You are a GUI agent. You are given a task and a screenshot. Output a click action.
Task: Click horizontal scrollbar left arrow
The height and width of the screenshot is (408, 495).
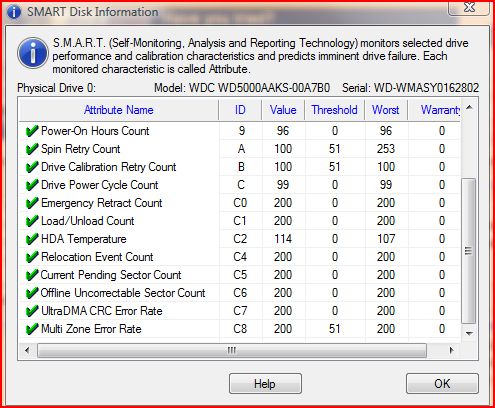coord(27,350)
